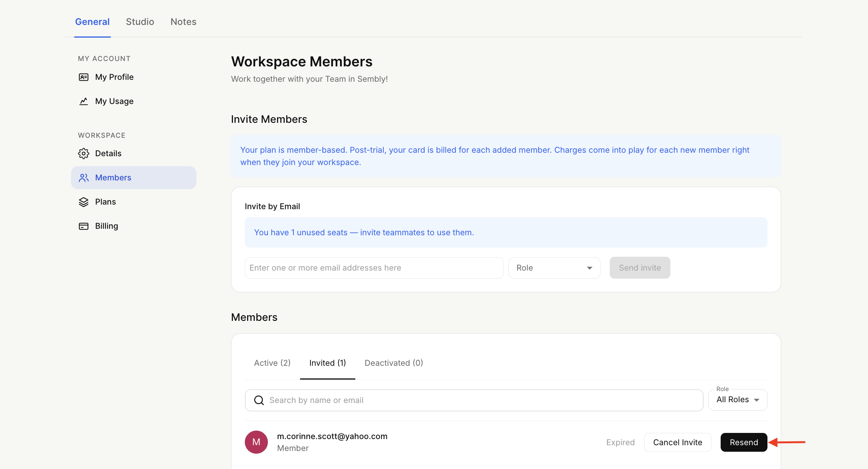Open the Active (2) members tab

(272, 363)
